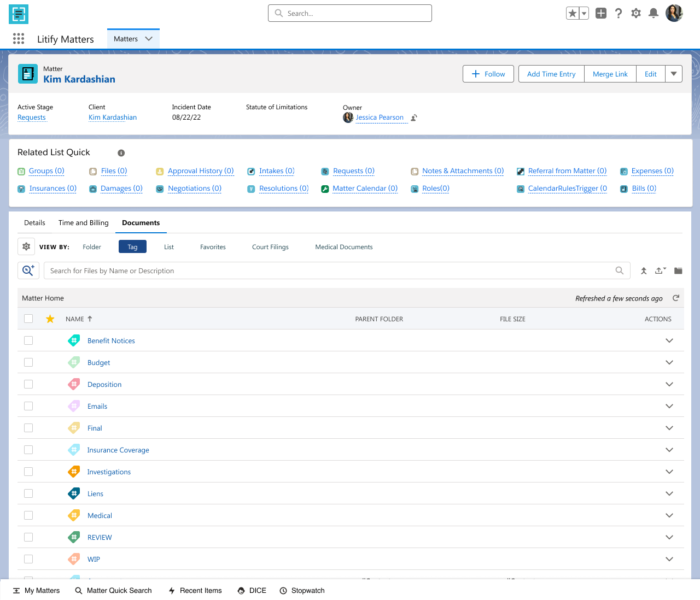Open the Jessica Pearson owner link

click(380, 117)
